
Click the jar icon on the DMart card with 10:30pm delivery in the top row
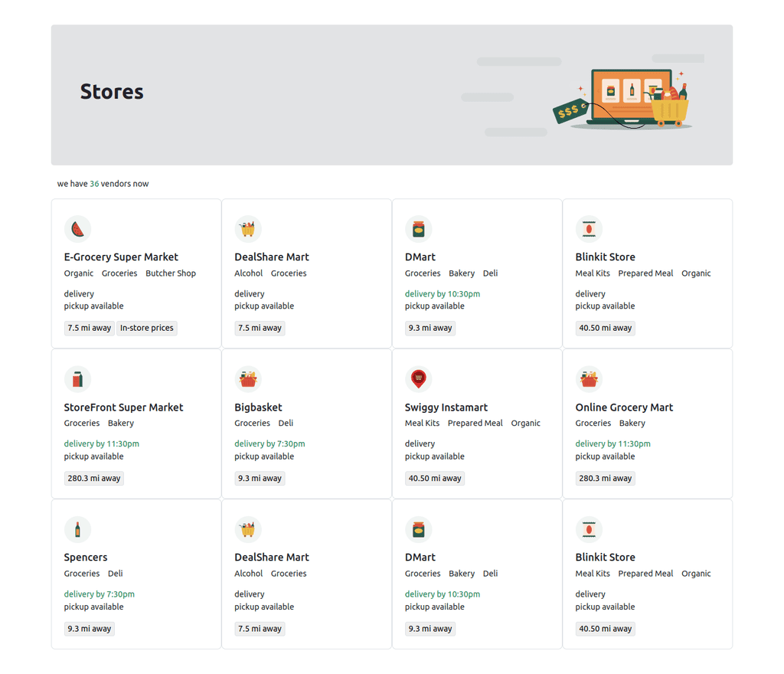coord(419,229)
